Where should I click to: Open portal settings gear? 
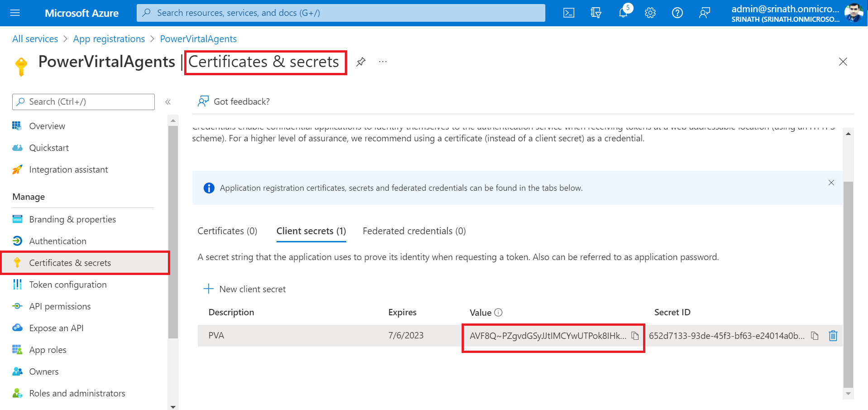coord(650,13)
